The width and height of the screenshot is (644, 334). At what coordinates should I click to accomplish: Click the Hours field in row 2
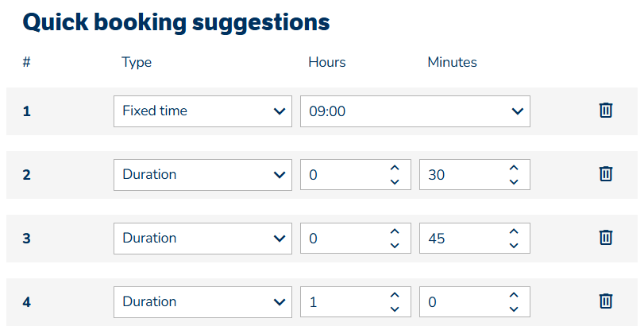pos(341,175)
